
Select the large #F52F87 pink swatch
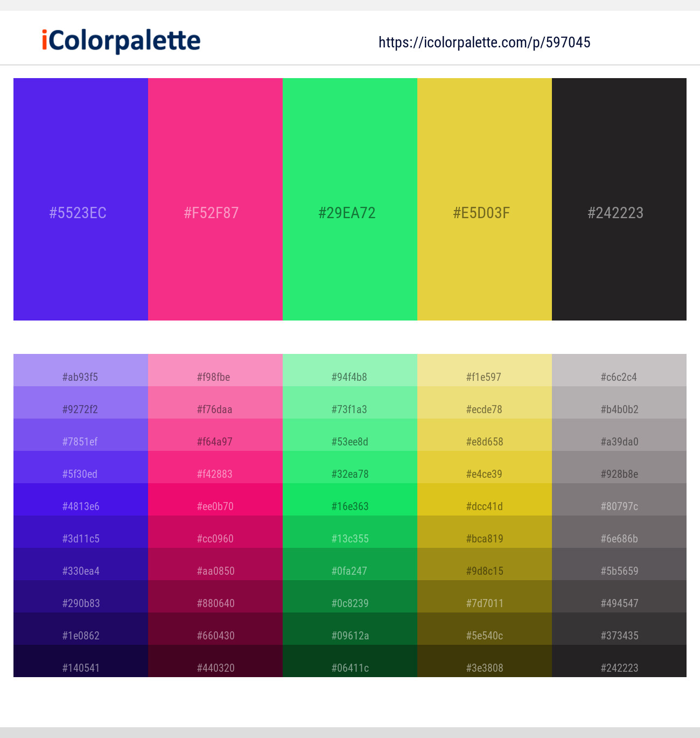[215, 199]
